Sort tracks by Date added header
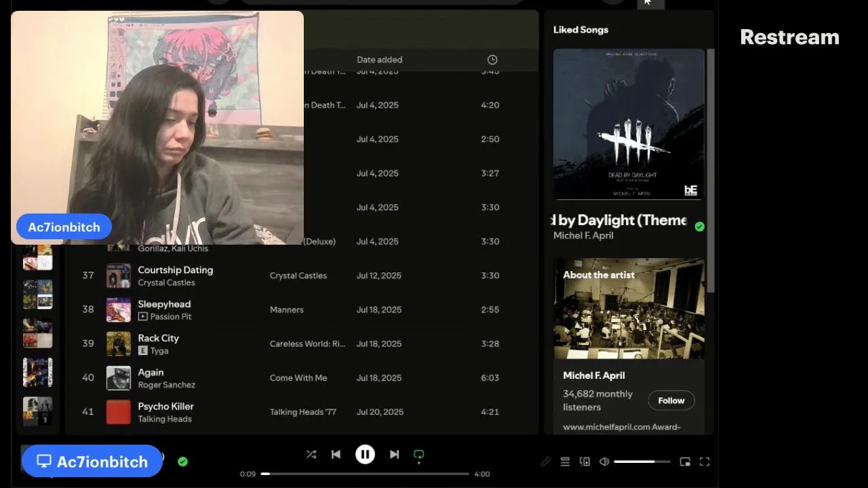This screenshot has height=488, width=868. point(380,60)
